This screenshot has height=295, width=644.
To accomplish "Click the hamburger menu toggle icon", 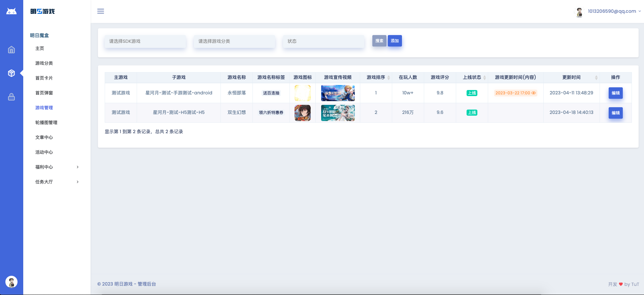I will coord(101,11).
